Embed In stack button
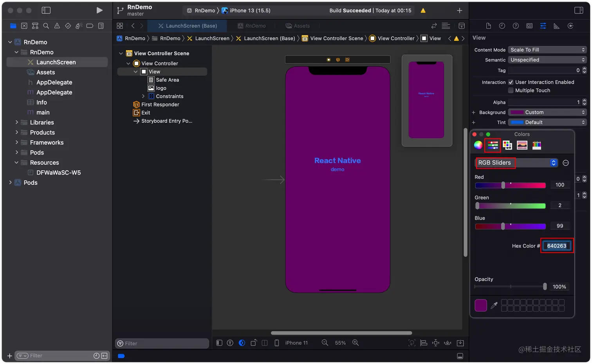 (460, 343)
